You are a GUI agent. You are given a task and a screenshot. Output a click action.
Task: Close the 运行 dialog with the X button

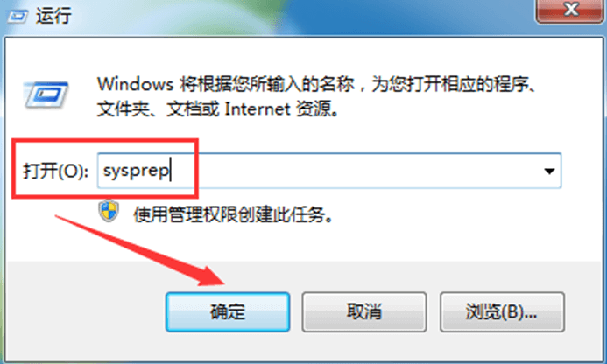click(570, 10)
